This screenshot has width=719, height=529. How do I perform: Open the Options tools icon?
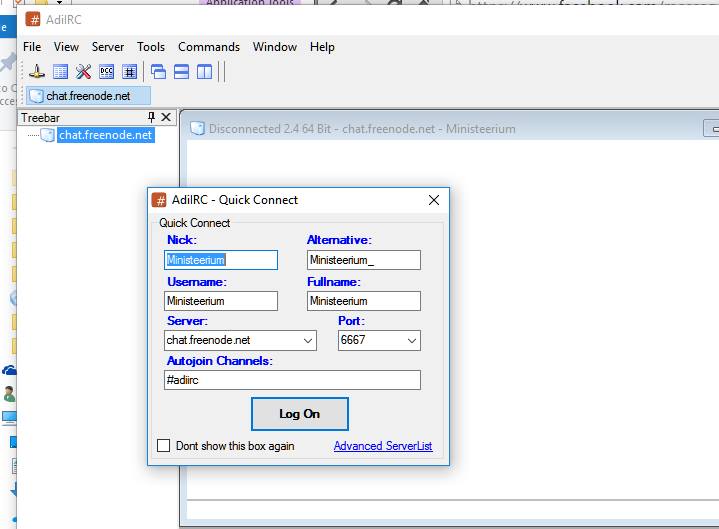(83, 72)
